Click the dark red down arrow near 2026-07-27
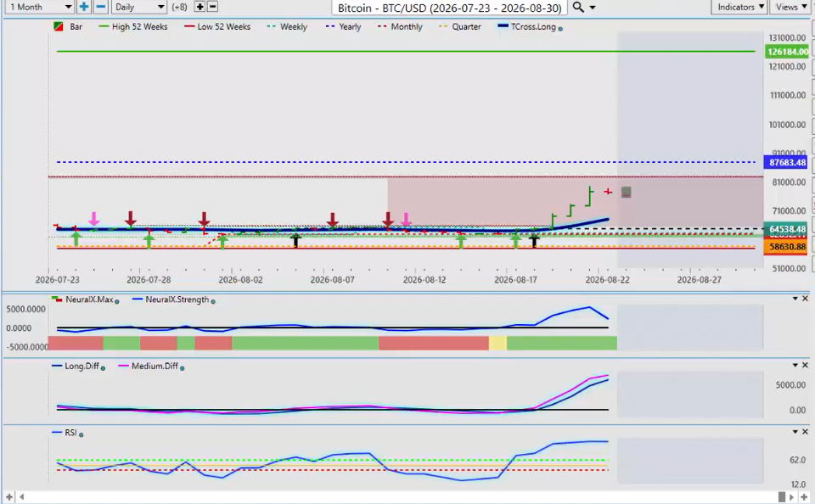Screen dimensions: 815x504 tap(131, 218)
